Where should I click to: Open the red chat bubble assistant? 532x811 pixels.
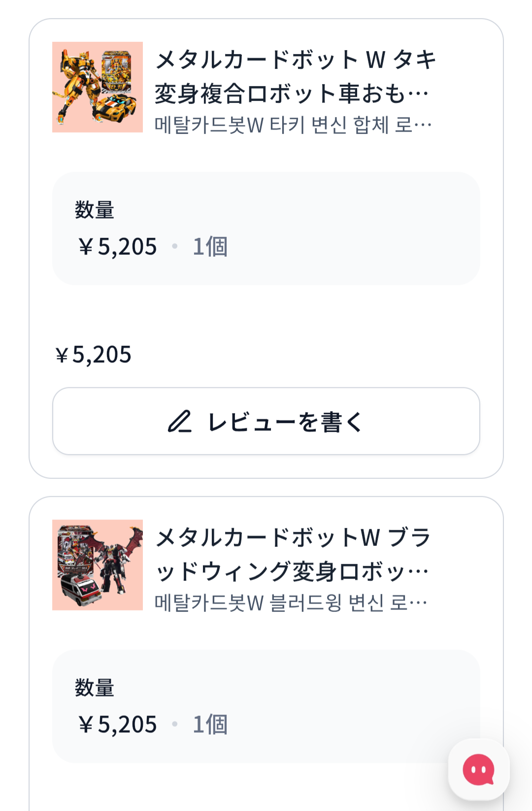[x=478, y=769]
